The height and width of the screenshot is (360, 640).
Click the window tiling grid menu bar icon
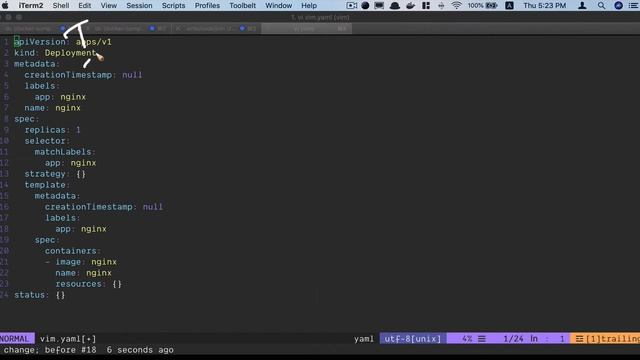pyautogui.click(x=426, y=5)
